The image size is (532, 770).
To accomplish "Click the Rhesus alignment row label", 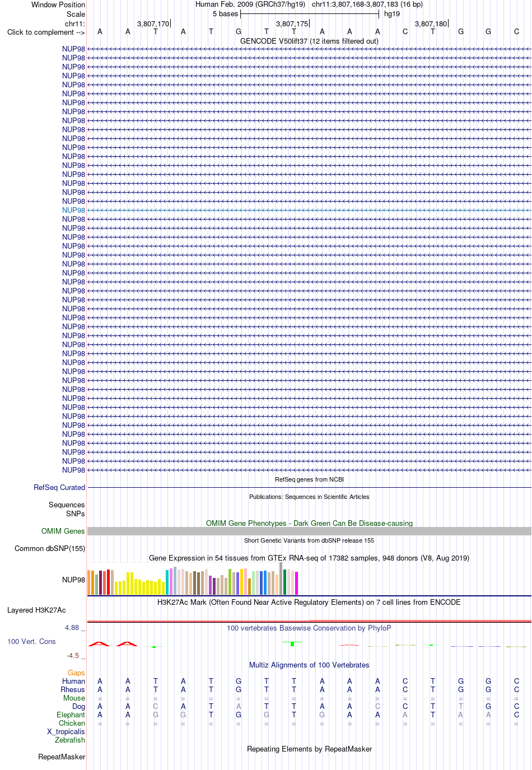I will point(73,689).
